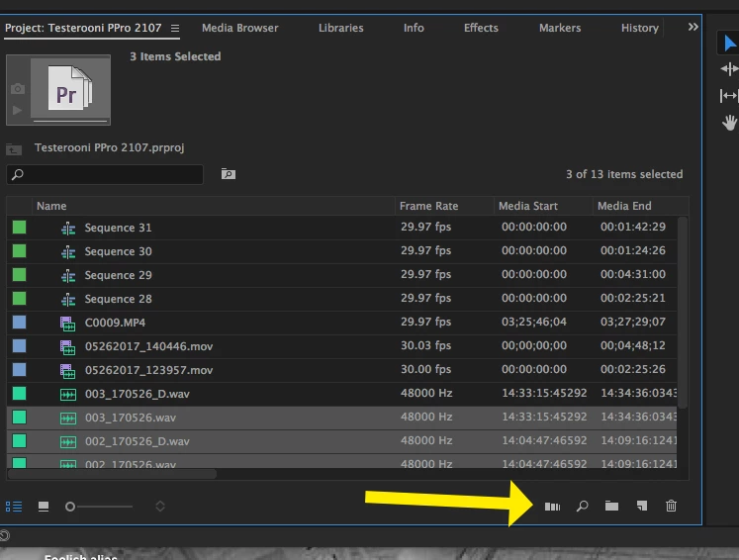Open the Project panel hamburger menu
739x560 pixels.
(175, 29)
